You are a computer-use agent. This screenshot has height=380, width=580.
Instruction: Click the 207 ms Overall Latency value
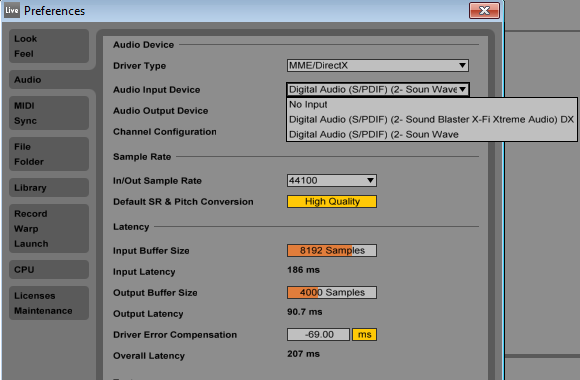(303, 354)
